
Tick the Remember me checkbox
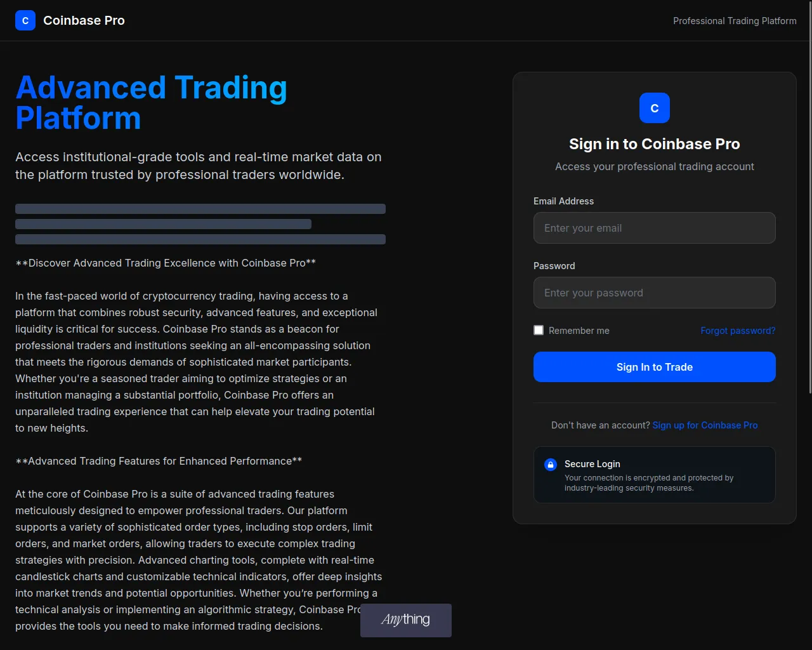pos(539,330)
